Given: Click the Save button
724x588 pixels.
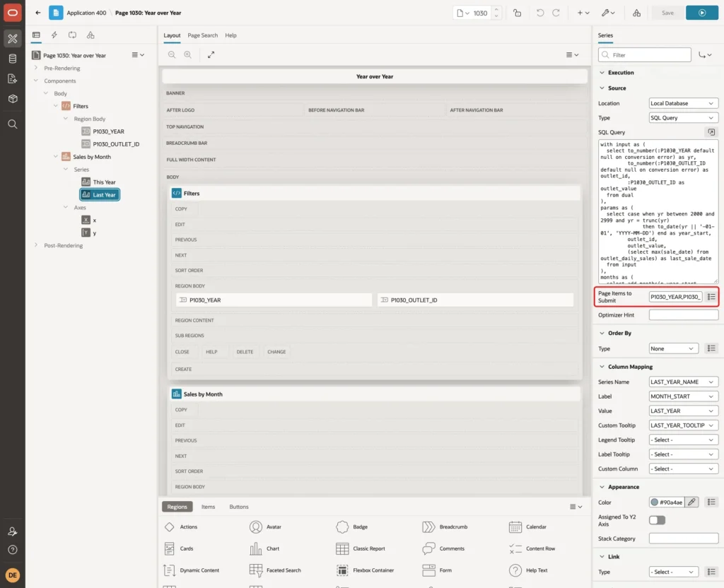Looking at the screenshot, I should point(667,13).
